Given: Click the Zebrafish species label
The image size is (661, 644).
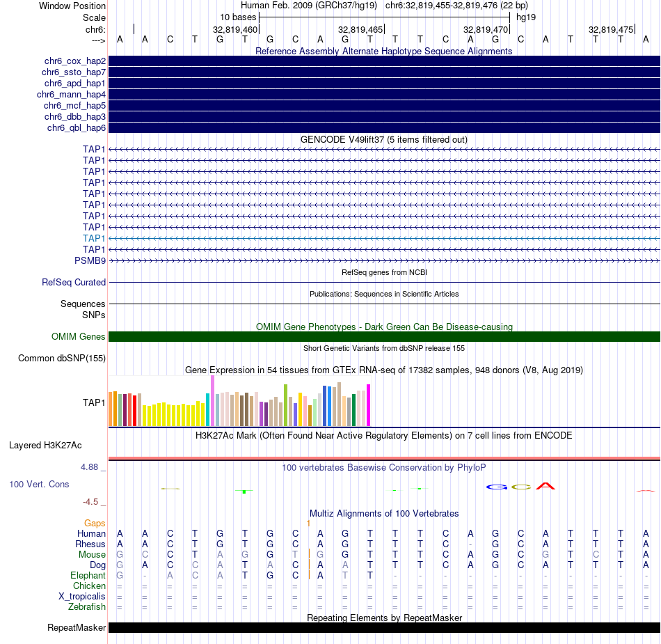Looking at the screenshot, I should (x=87, y=606).
